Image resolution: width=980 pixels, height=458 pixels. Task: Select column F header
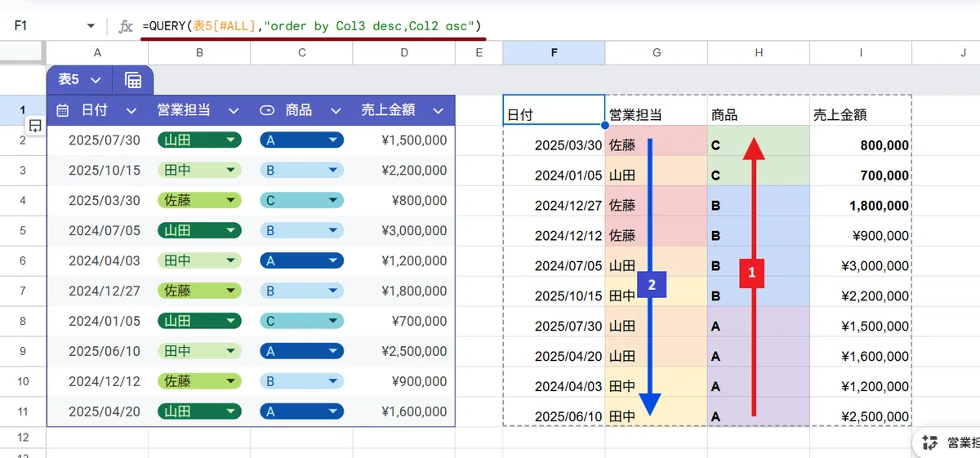(x=554, y=53)
